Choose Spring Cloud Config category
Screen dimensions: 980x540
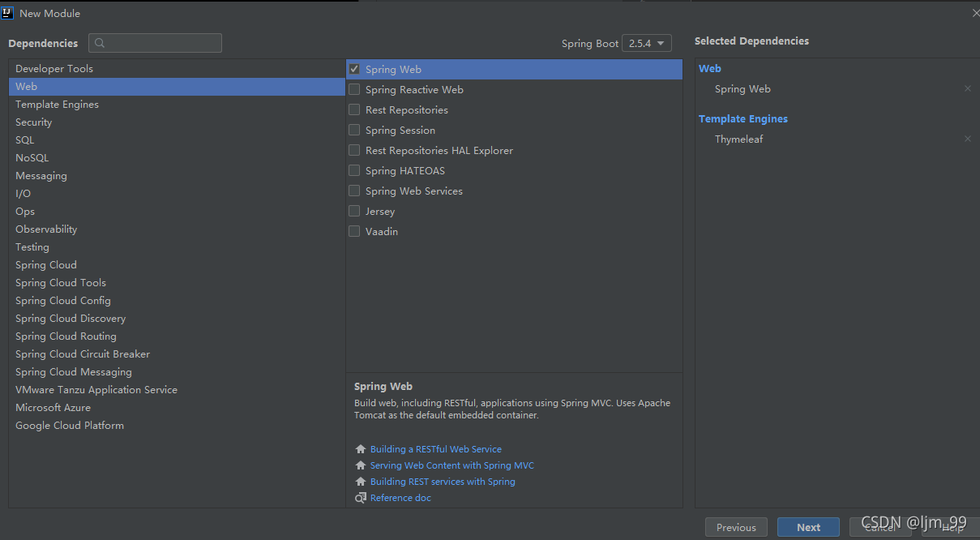(177, 301)
